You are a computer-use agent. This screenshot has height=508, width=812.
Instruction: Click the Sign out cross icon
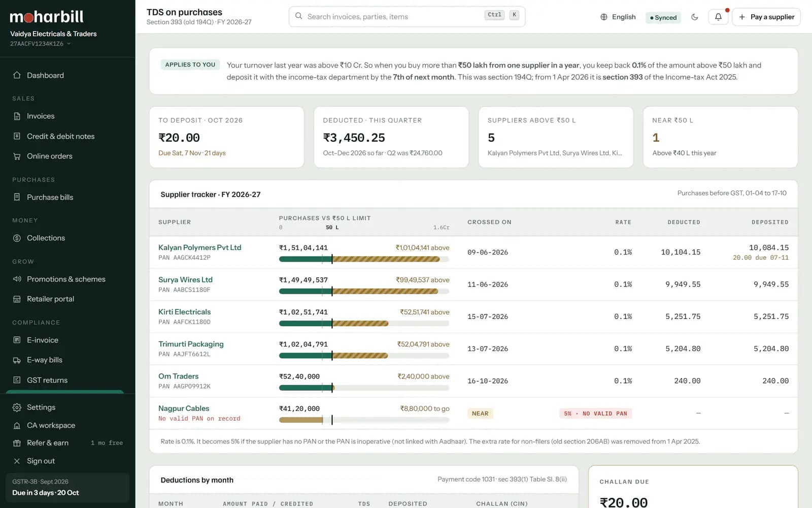(x=17, y=461)
